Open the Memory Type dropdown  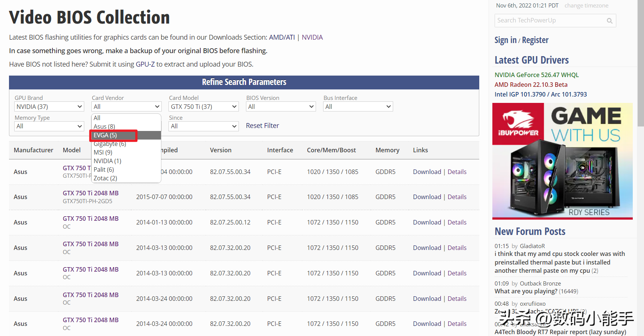[x=49, y=126]
